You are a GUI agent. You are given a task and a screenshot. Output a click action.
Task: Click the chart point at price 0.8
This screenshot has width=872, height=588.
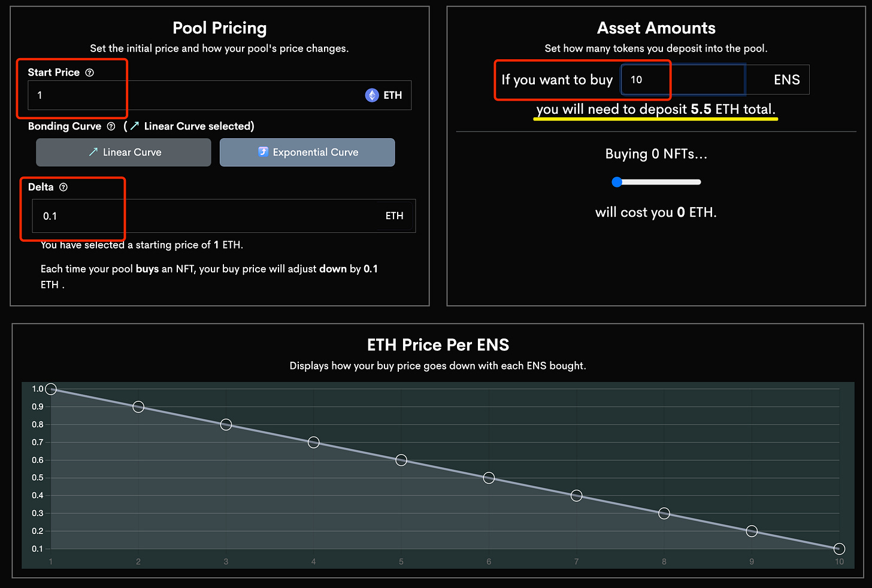(x=226, y=425)
